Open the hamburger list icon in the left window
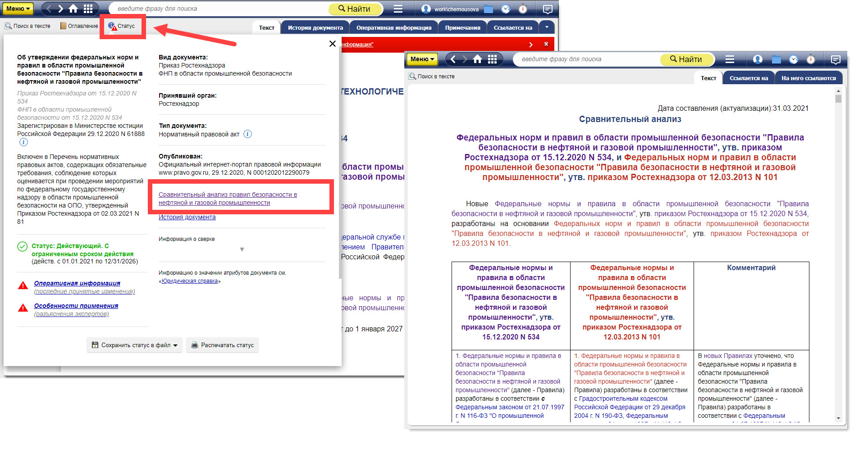 (x=398, y=9)
